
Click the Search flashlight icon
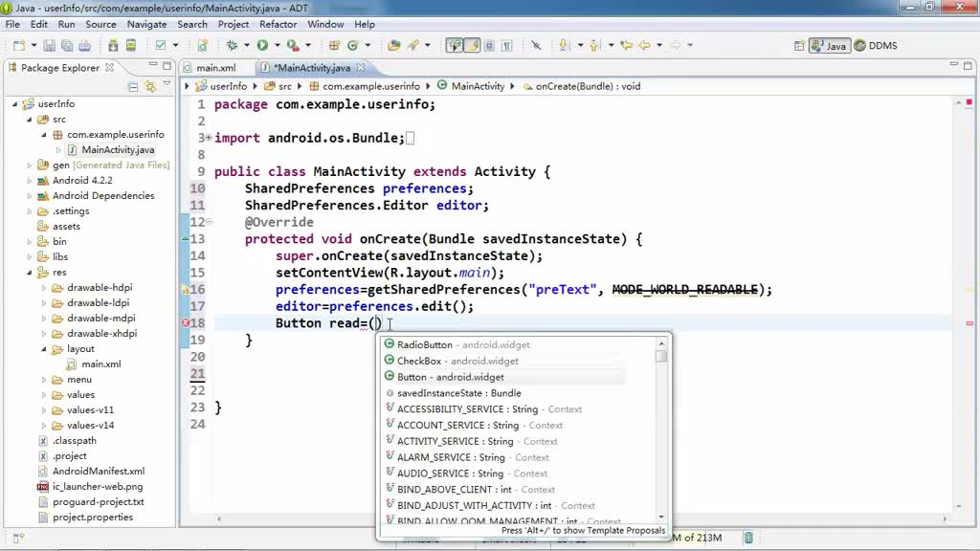coord(413,46)
